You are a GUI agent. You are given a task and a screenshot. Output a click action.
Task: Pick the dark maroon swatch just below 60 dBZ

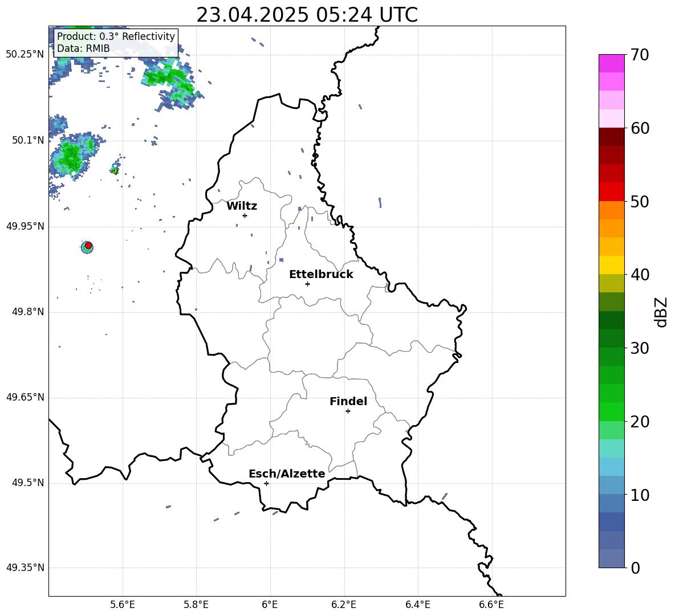[611, 137]
